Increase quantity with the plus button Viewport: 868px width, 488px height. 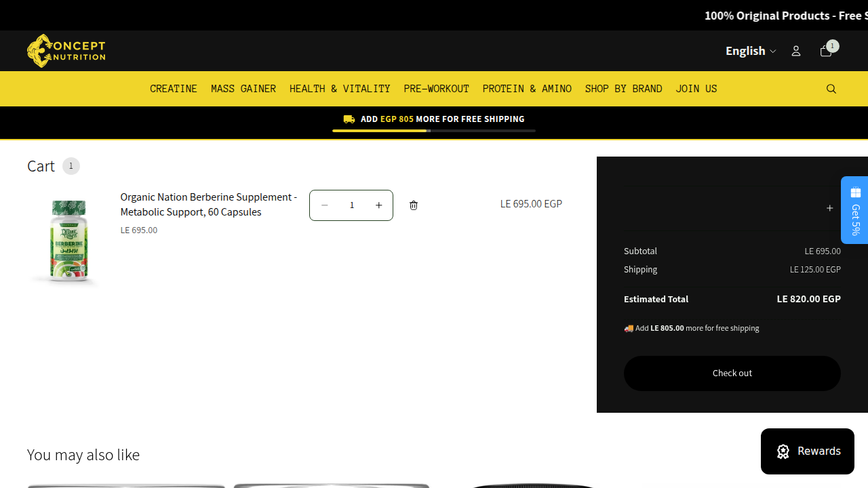coord(379,205)
